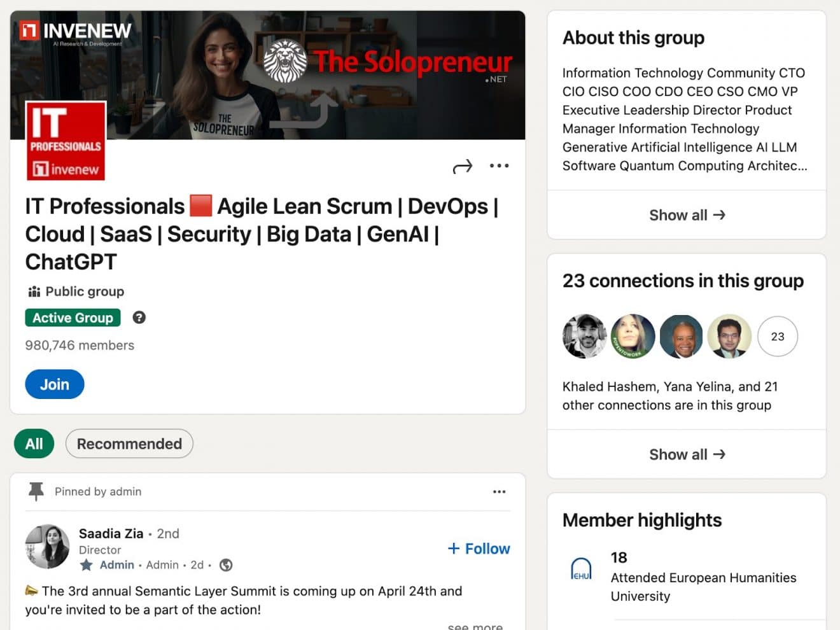840x630 pixels.
Task: Follow Saadia Zia
Action: pos(479,548)
